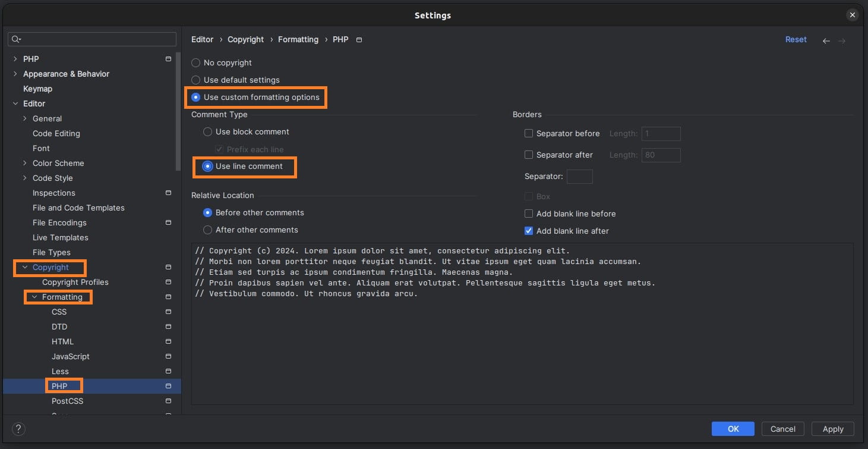Expand the Appearance & Behavior node
Viewport: 868px width, 449px height.
coord(15,74)
